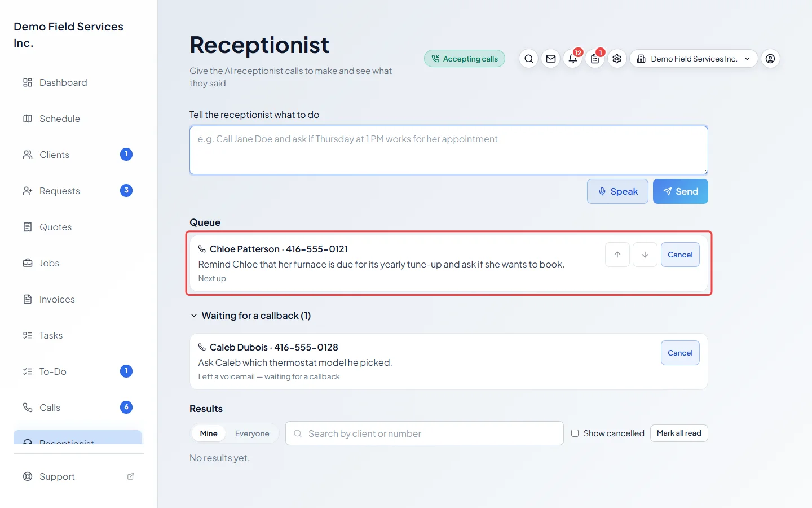This screenshot has width=812, height=508.
Task: Open Tasks in sidebar
Action: pos(78,335)
